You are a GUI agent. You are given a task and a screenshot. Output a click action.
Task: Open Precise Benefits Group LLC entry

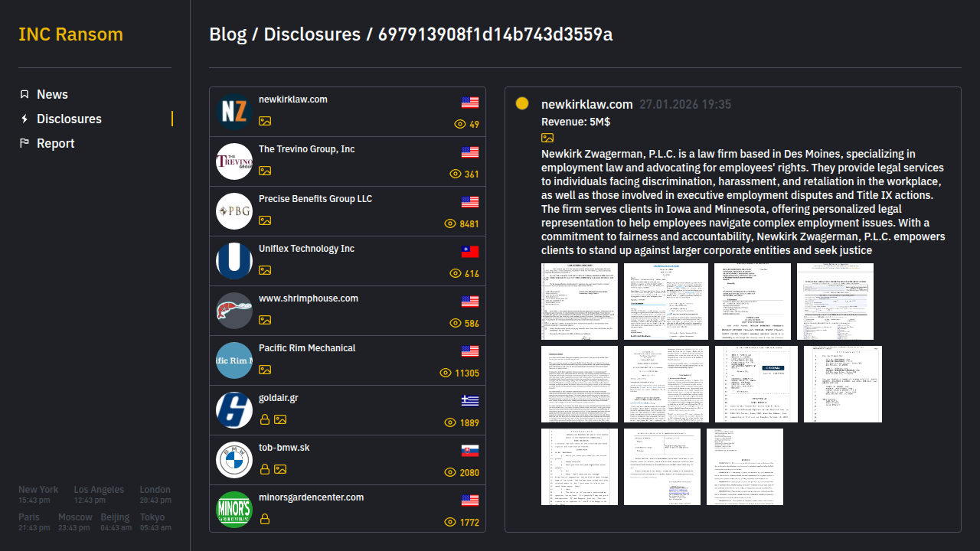[315, 199]
